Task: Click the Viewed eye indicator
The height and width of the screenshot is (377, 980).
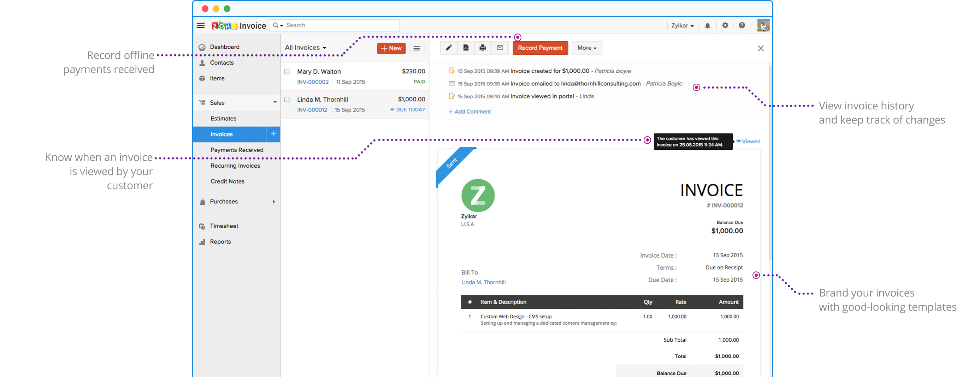Action: point(748,141)
